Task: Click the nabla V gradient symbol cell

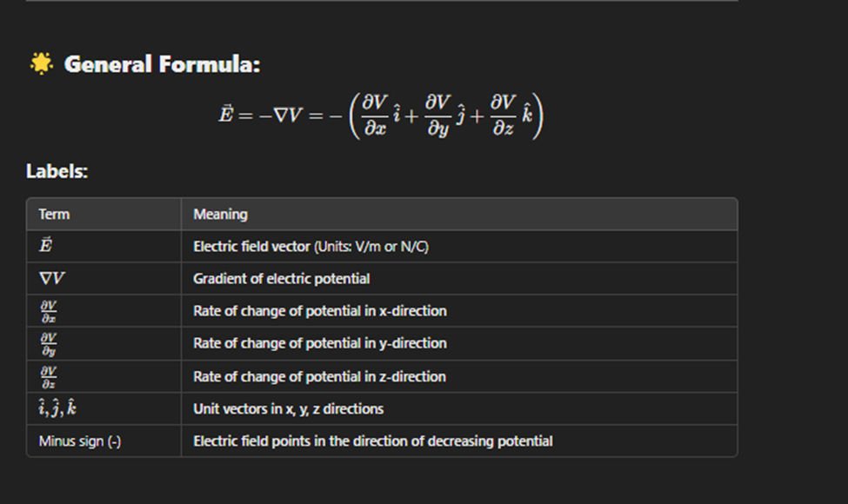Action: [x=52, y=278]
